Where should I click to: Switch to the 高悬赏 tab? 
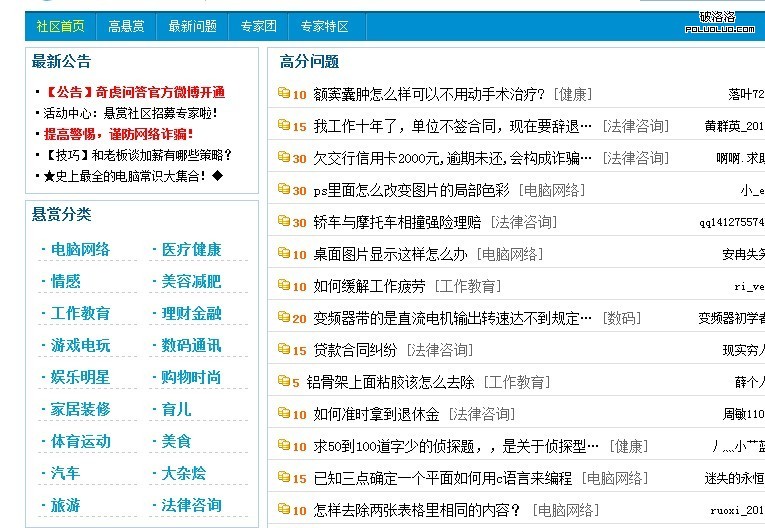click(126, 26)
